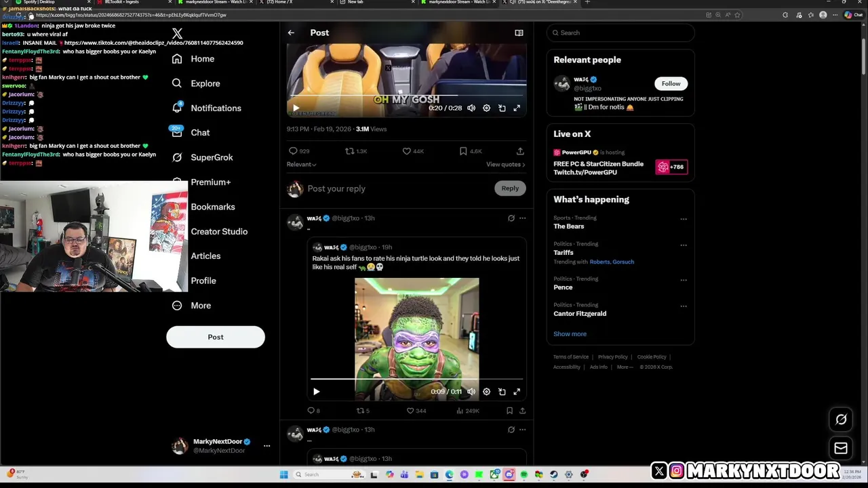This screenshot has height=488, width=868.
Task: Open options for Cantor Fitzgerald trend
Action: [x=684, y=306]
